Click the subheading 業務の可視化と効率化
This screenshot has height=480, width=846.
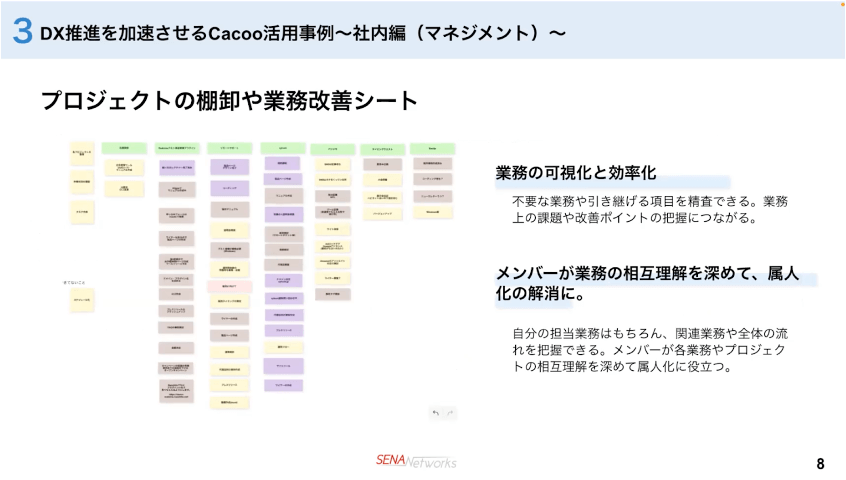point(576,173)
